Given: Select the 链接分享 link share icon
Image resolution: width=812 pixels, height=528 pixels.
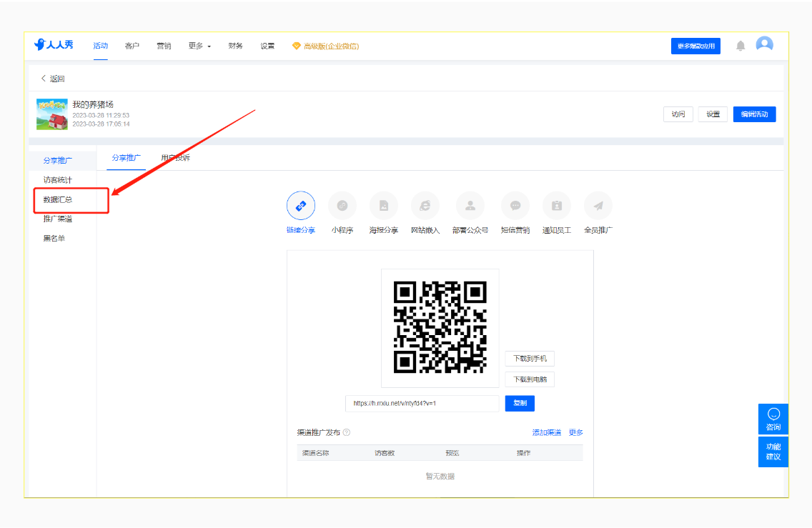Looking at the screenshot, I should pyautogui.click(x=301, y=206).
